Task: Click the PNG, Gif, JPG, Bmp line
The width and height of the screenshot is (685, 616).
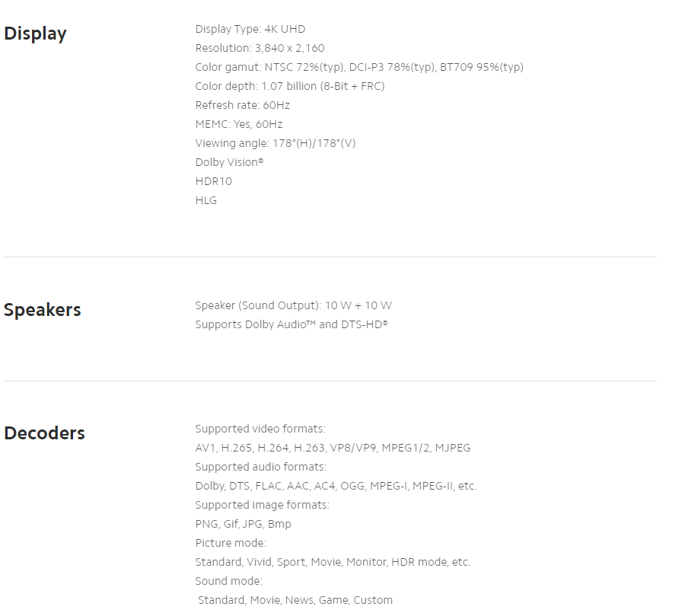Action: click(243, 524)
